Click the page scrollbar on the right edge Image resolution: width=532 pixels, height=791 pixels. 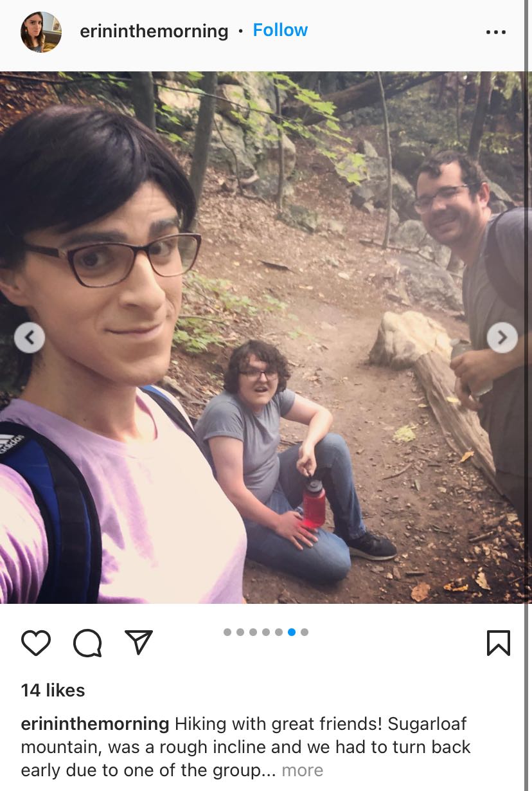click(528, 395)
